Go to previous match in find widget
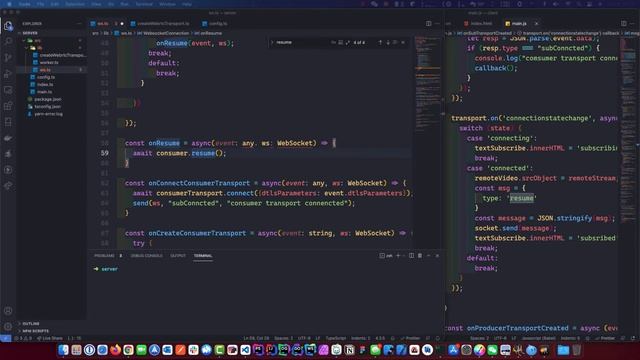 tap(380, 42)
